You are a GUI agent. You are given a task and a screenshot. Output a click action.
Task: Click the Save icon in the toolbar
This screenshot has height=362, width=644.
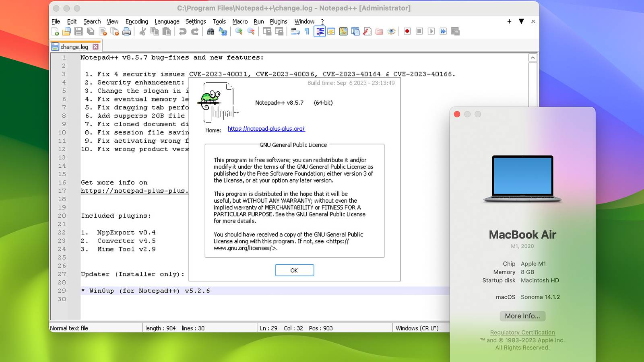pyautogui.click(x=79, y=31)
